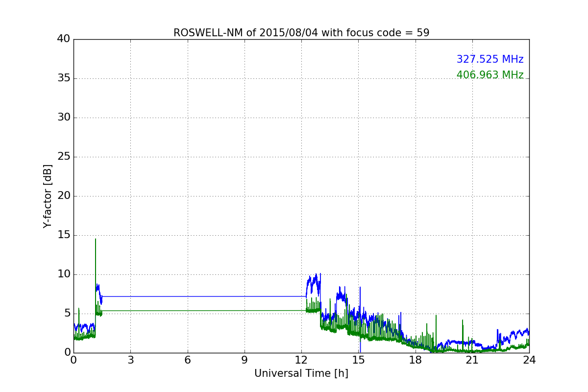588x392 pixels.
Task: Click the Universal Time [h] axis label
Action: point(301,373)
